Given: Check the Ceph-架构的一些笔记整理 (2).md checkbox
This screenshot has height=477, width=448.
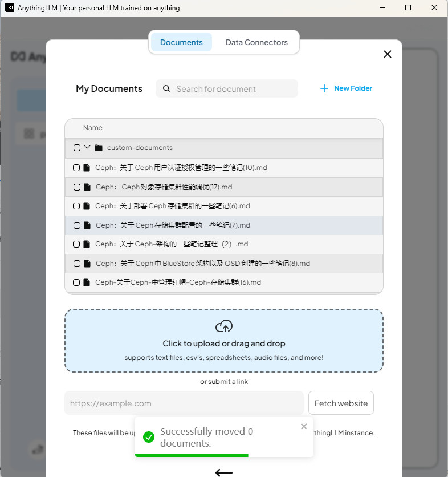Looking at the screenshot, I should [x=76, y=244].
